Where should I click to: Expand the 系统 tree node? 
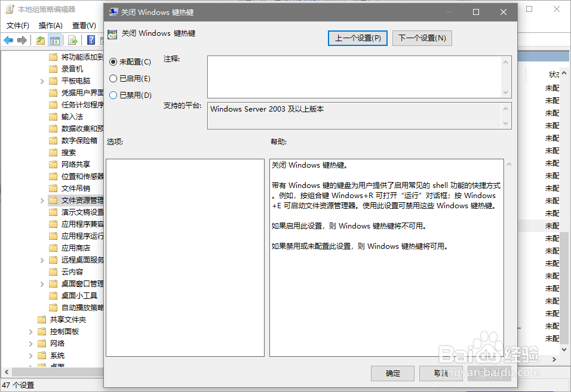[x=30, y=356]
